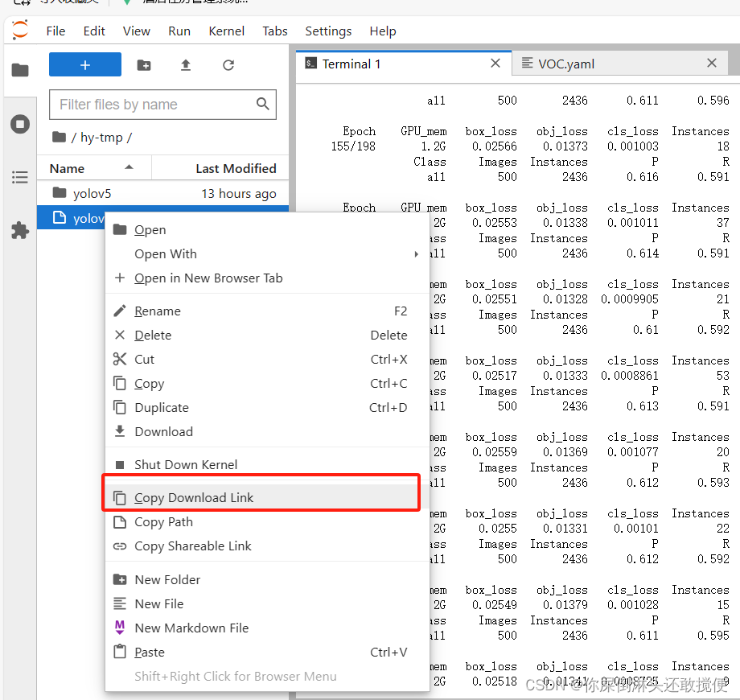
Task: Choose Download in the context menu
Action: pyautogui.click(x=163, y=432)
